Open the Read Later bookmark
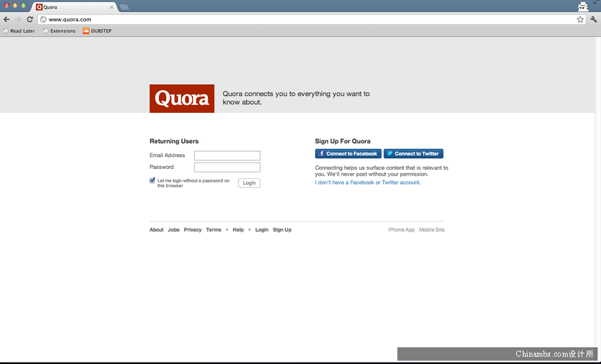The width and height of the screenshot is (601, 364). pos(19,31)
